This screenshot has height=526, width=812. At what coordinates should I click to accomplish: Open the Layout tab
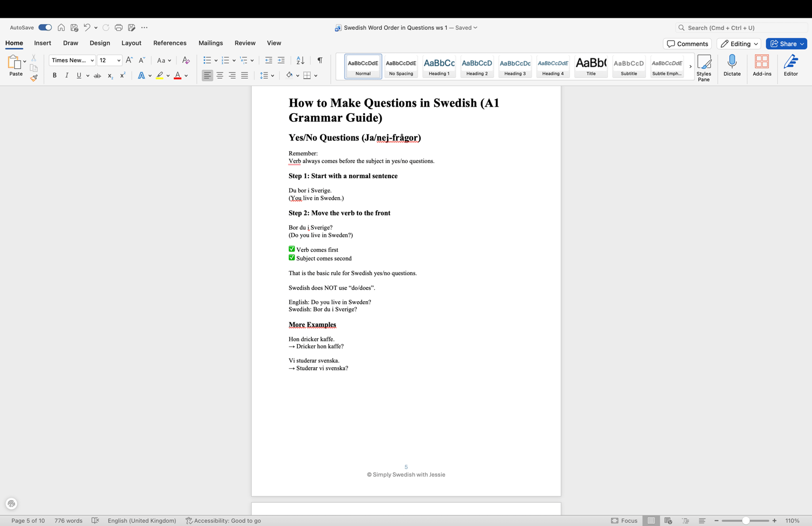(x=131, y=43)
